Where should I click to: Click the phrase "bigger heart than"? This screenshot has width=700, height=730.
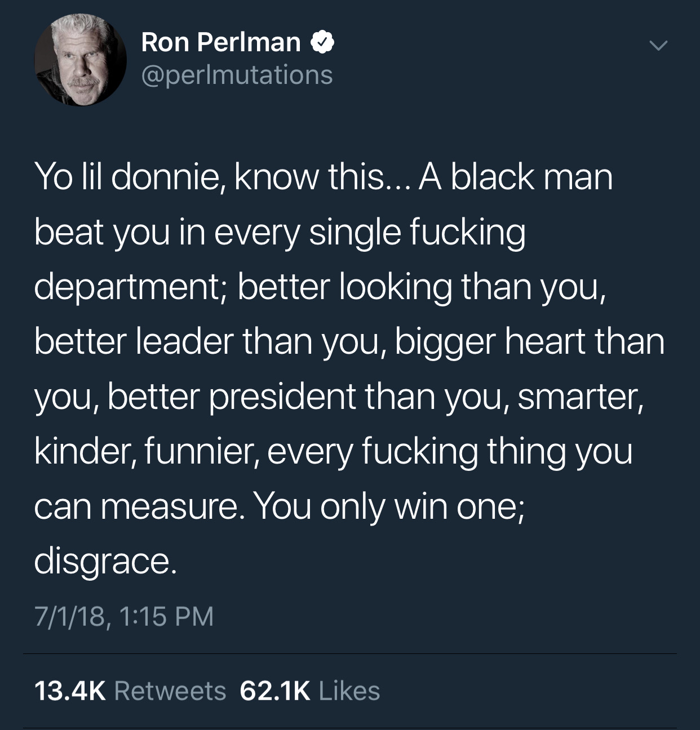point(529,342)
